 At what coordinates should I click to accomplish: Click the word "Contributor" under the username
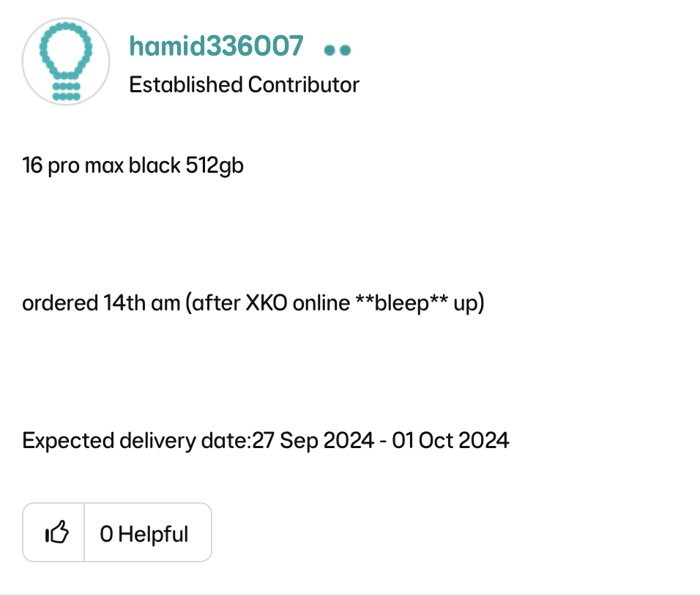pyautogui.click(x=304, y=85)
